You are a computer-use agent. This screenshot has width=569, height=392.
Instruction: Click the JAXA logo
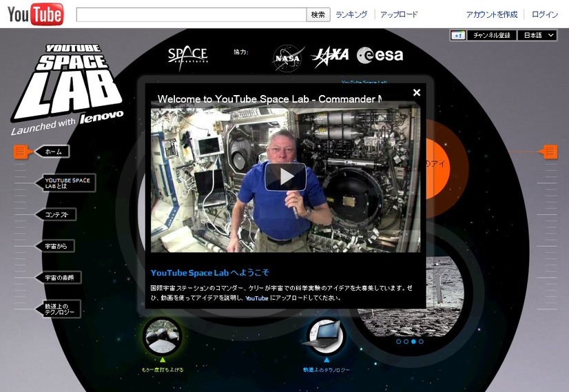330,56
